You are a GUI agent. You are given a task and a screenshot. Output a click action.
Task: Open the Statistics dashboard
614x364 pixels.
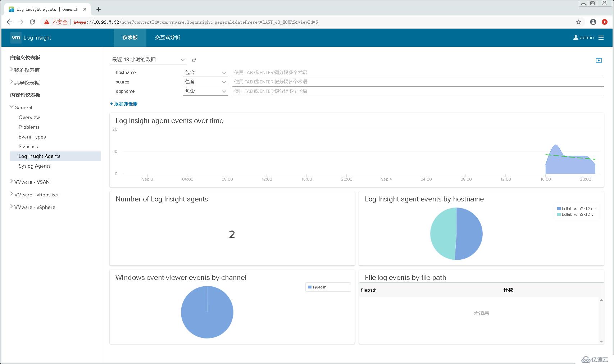[x=28, y=146]
